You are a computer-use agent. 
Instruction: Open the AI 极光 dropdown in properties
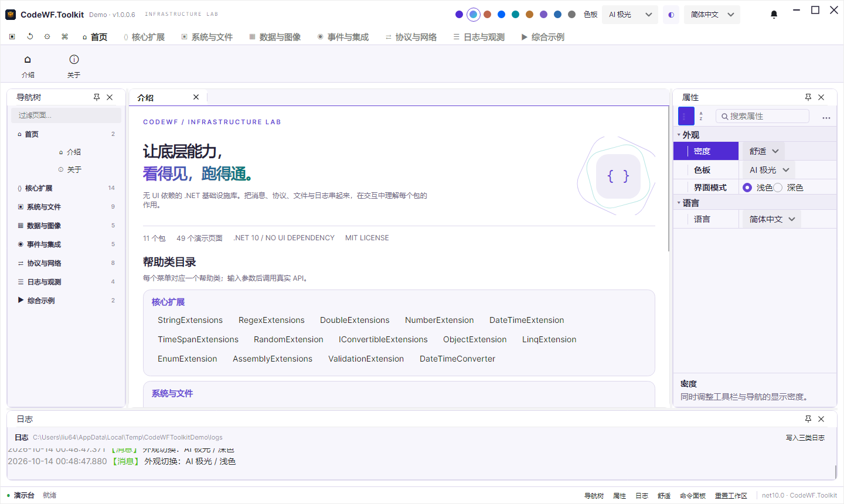point(769,170)
